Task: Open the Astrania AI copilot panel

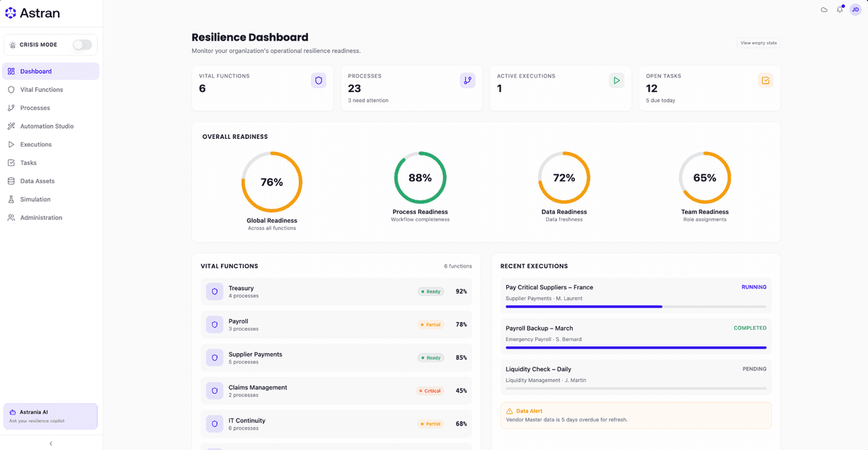Action: [51, 416]
